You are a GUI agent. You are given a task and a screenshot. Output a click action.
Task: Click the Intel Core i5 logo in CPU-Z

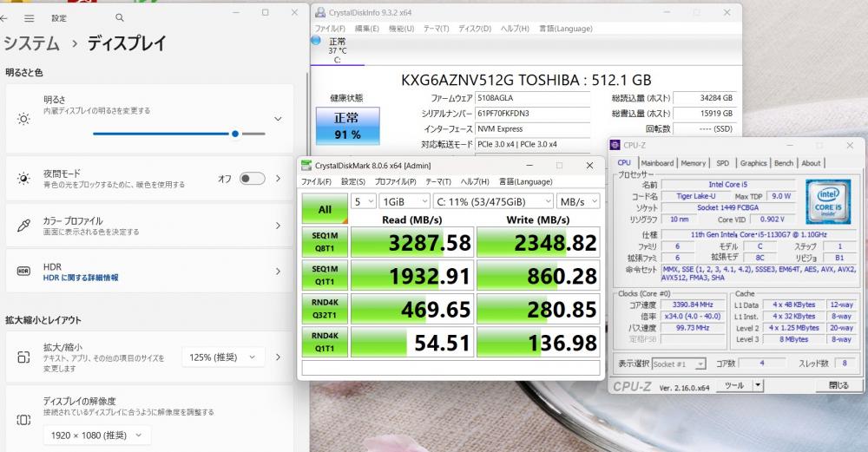click(x=828, y=201)
